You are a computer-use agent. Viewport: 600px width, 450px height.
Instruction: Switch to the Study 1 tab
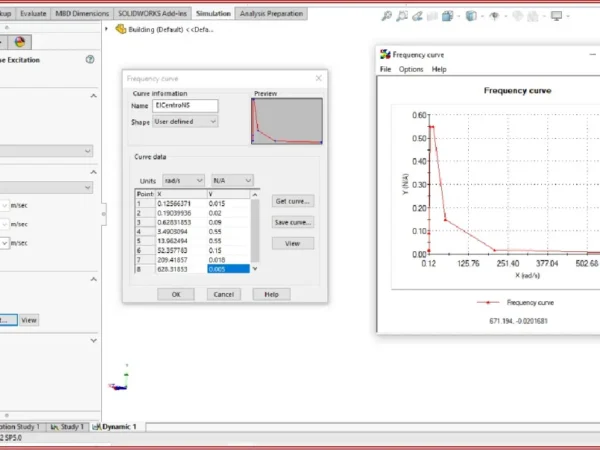(x=67, y=427)
